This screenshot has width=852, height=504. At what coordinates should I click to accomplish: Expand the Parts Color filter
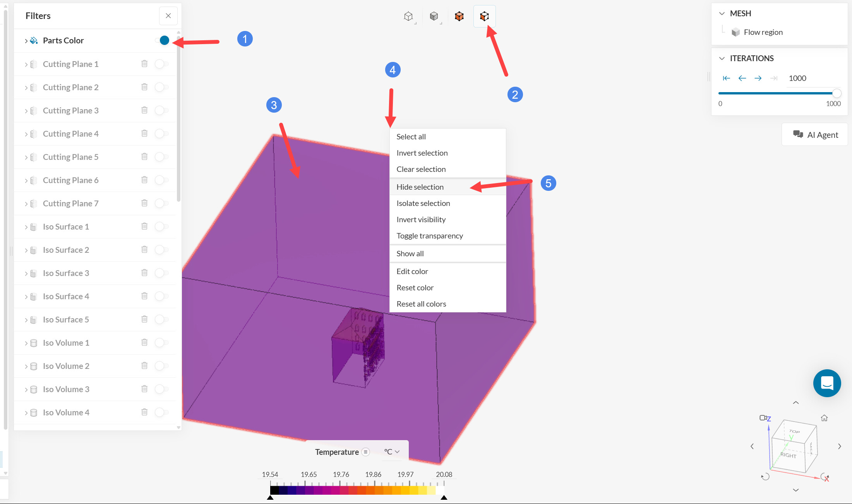[26, 41]
